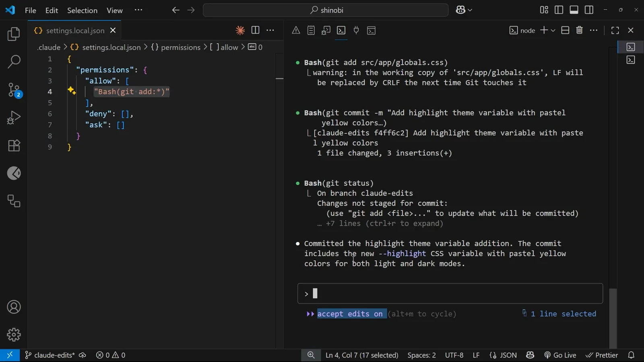Open editor More Actions ellipsis menu

pyautogui.click(x=270, y=30)
